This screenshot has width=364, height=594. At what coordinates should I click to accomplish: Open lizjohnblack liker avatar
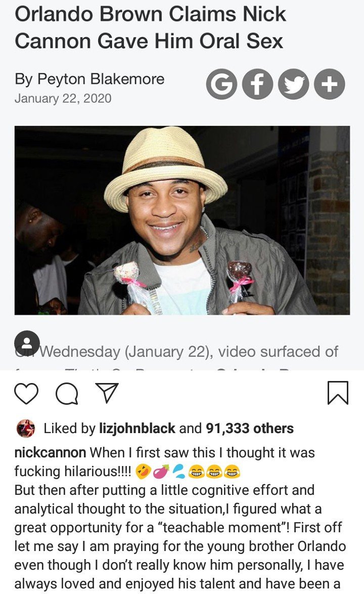point(26,429)
